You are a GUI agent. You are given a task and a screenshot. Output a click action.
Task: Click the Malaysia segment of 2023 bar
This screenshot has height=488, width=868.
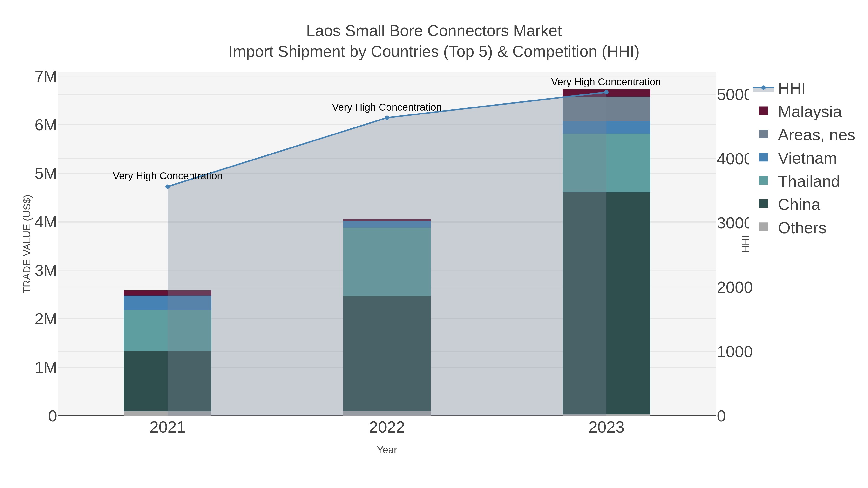pyautogui.click(x=606, y=93)
